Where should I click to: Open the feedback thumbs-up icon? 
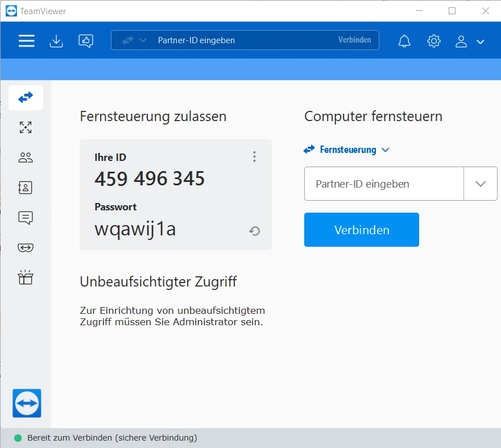(x=86, y=41)
